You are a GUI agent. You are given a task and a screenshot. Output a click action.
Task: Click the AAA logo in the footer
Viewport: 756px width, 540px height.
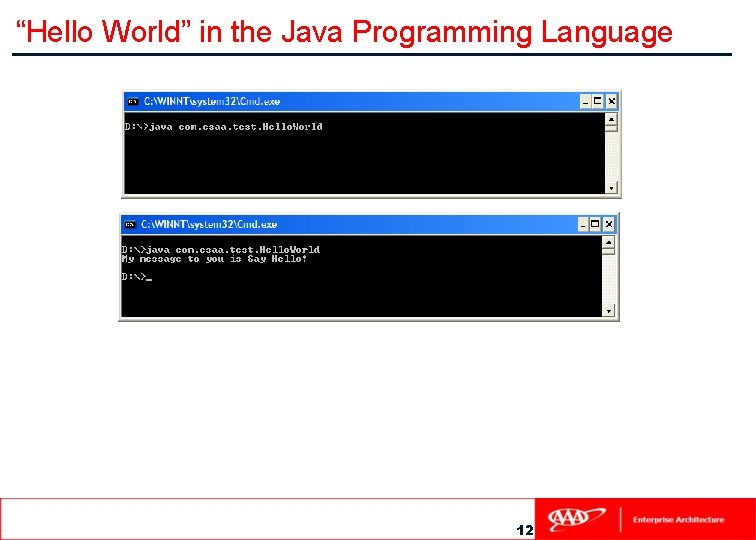pyautogui.click(x=576, y=519)
